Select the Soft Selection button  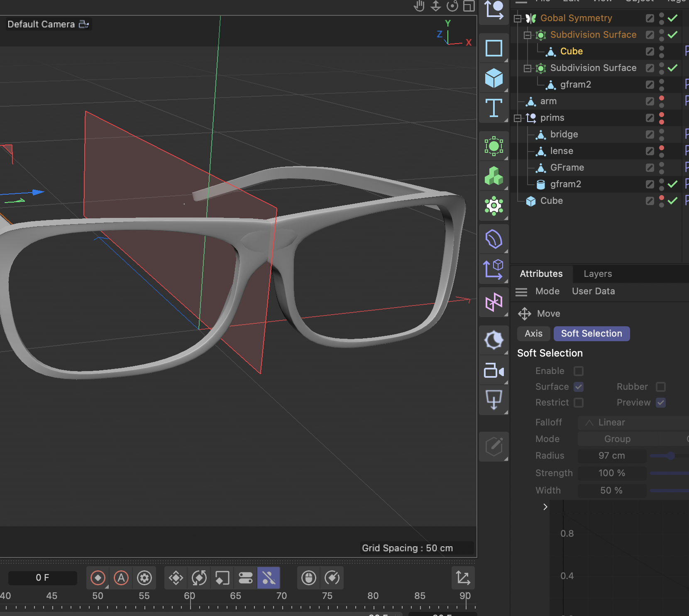coord(591,333)
